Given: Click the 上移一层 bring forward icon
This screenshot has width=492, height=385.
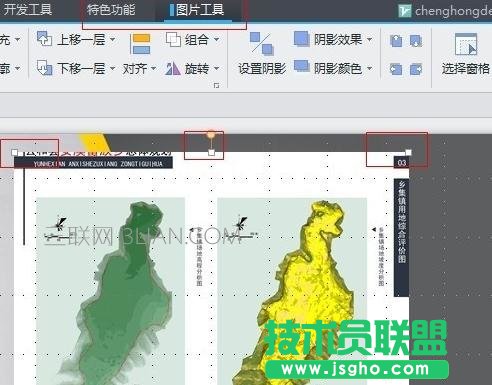Looking at the screenshot, I should point(44,39).
